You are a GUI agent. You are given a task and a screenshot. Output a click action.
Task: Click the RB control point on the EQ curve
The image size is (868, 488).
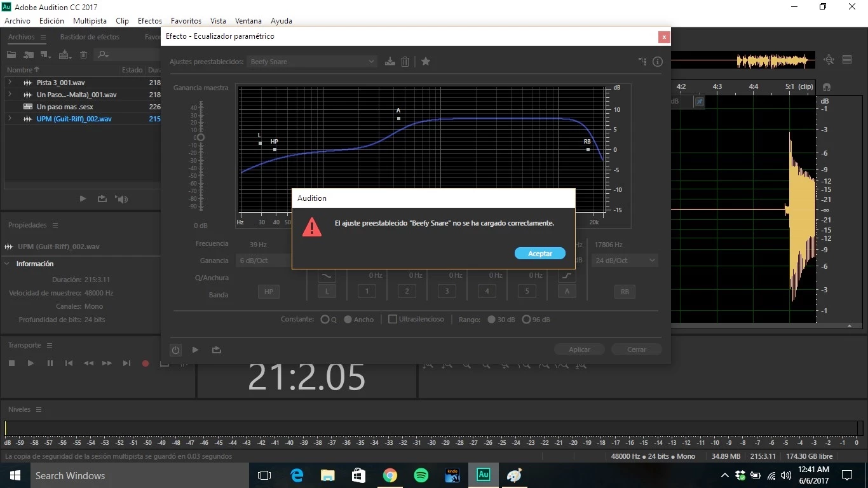588,149
